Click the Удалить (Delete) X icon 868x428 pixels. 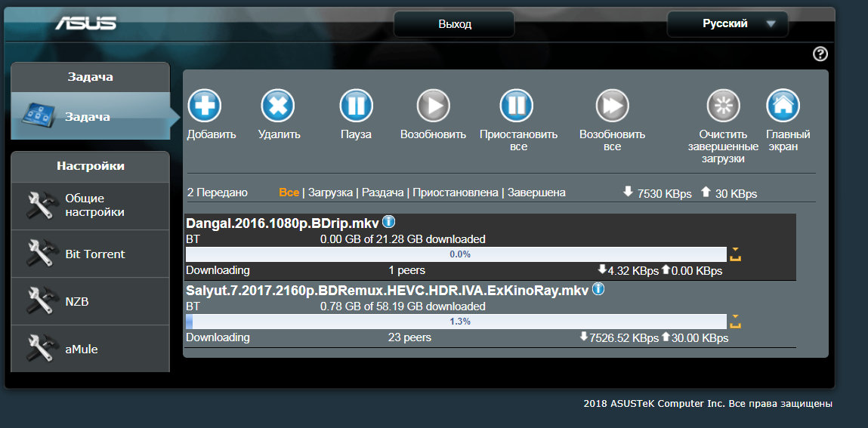[278, 106]
